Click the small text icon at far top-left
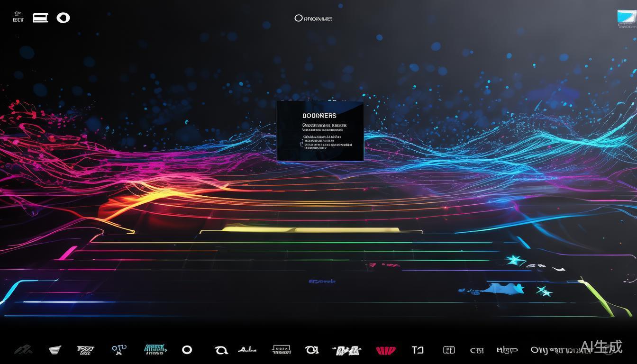Viewport: 637px width, 364px height. (18, 18)
